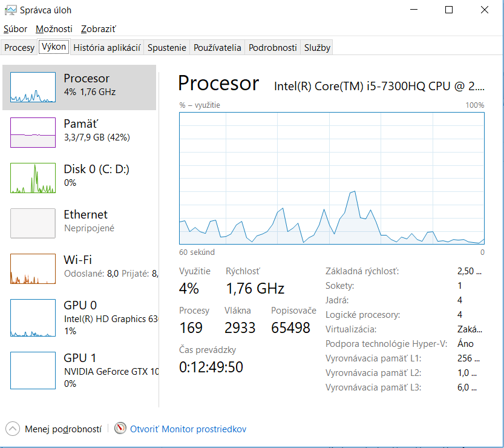Click the Task Manager app icon in title bar
Image resolution: width=504 pixels, height=448 pixels.
10,10
